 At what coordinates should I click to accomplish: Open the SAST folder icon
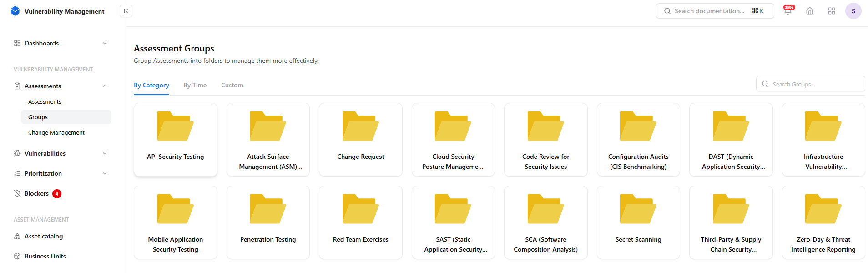[453, 209]
